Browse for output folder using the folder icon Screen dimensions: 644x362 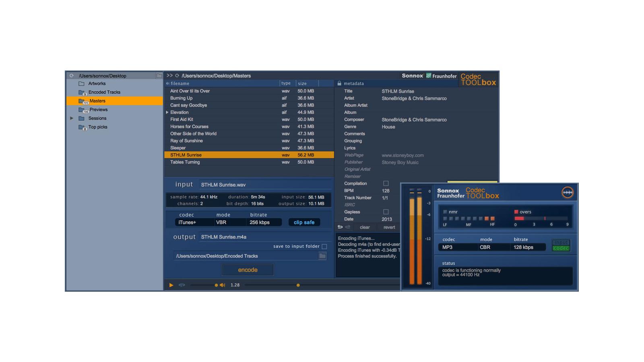click(x=322, y=256)
